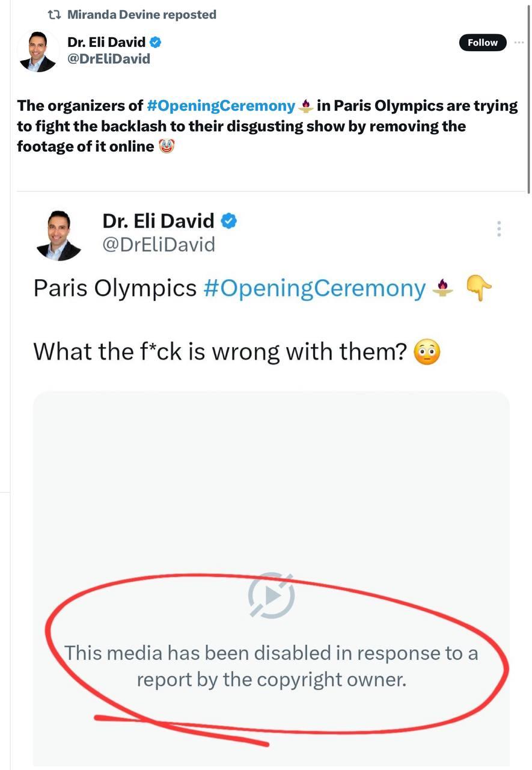Open the Miranda Devine reposted label
Viewport: 532px width, 770px height.
pos(142,14)
